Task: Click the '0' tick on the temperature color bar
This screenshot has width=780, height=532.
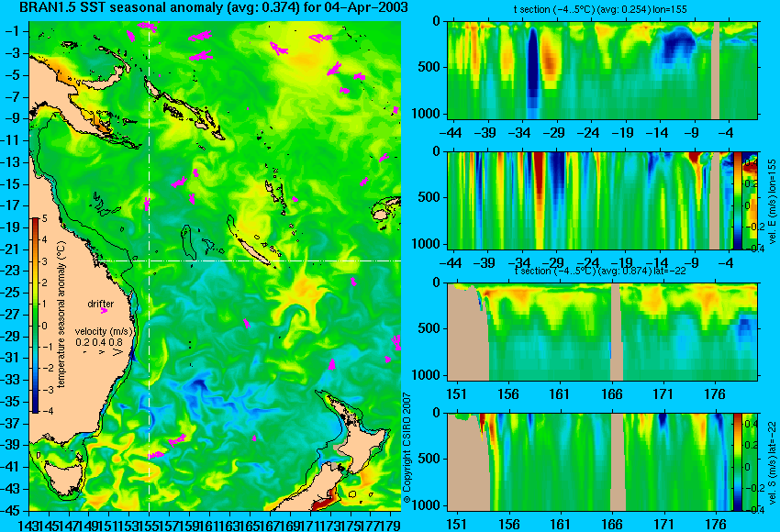Action: coord(44,326)
